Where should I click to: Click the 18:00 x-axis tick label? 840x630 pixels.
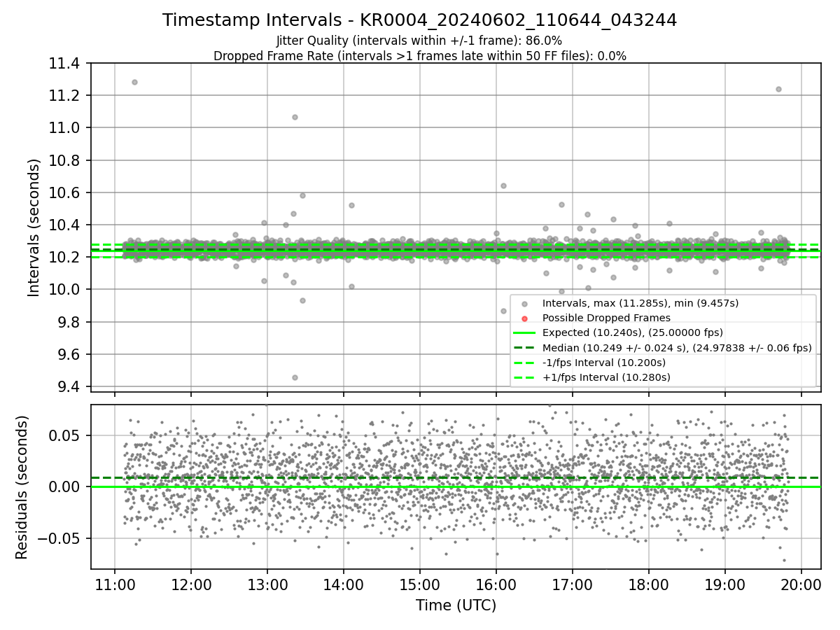pos(649,583)
